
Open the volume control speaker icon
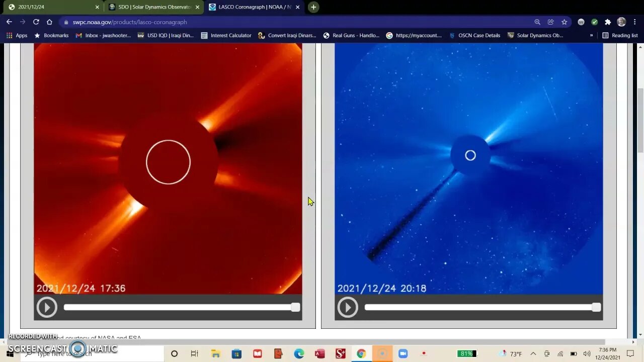(x=587, y=354)
